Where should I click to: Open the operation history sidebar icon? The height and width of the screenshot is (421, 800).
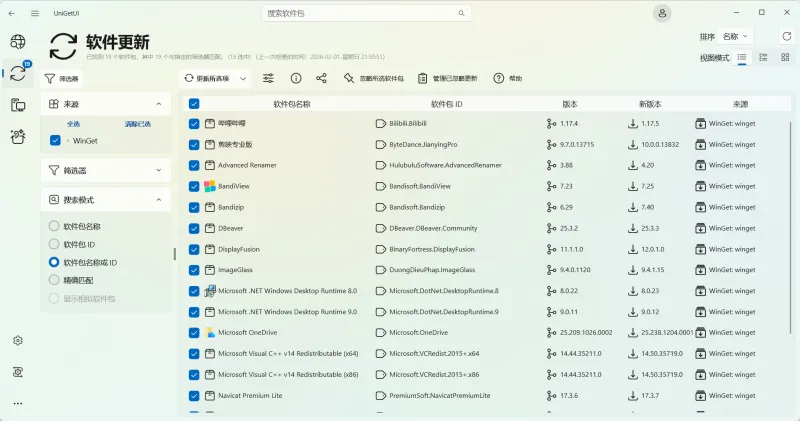click(18, 372)
